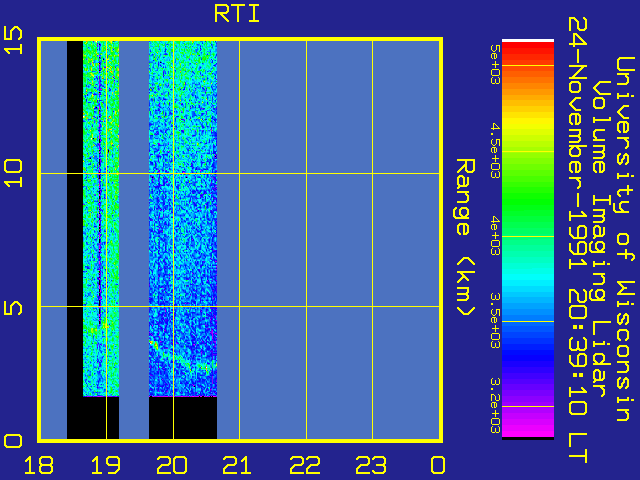640x480 pixels.
Task: Click the 4e+03 colorbar label
Action: pyautogui.click(x=495, y=236)
